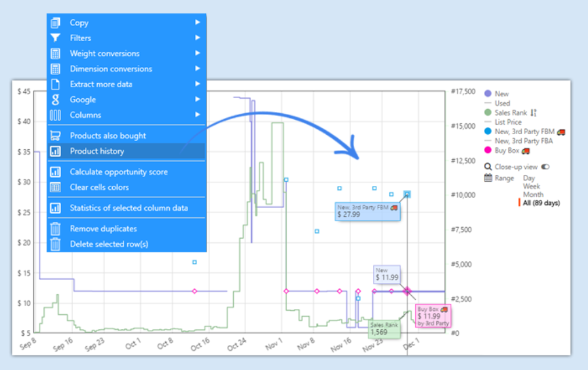Click the $ 27.99 FBM price tooltip
This screenshot has height=370, width=588.
pos(368,211)
